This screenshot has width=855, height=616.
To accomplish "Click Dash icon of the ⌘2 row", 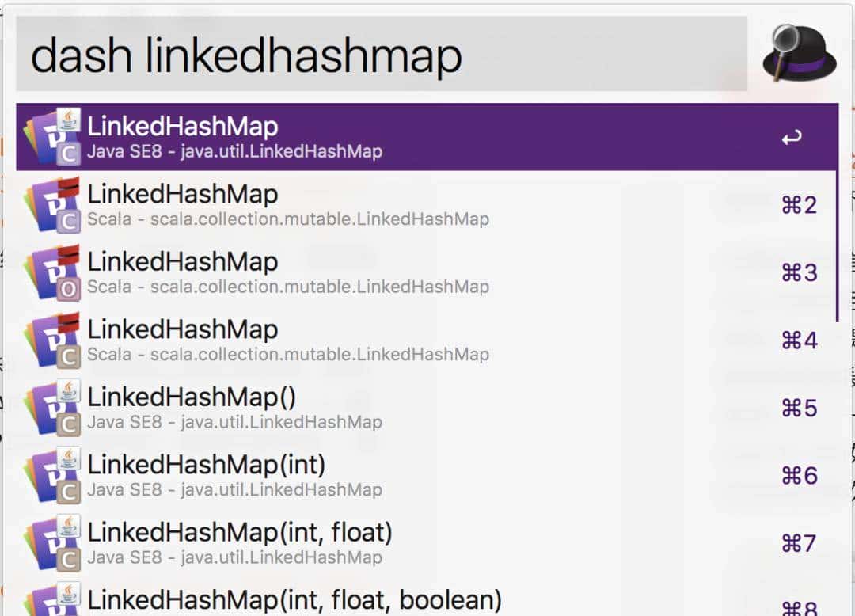I will point(52,205).
